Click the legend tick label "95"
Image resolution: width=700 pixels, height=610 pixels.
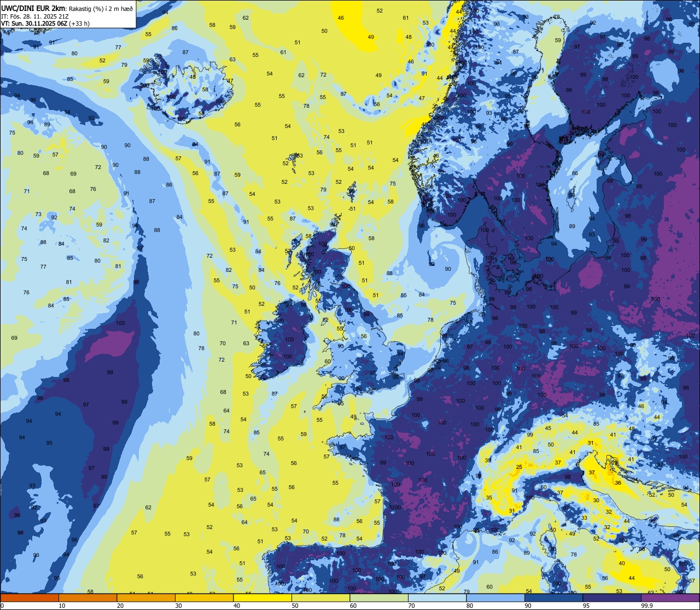tap(587, 606)
